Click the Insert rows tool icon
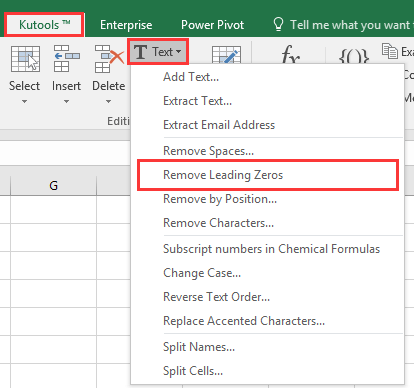Screen dimensions: 414x388 66,59
